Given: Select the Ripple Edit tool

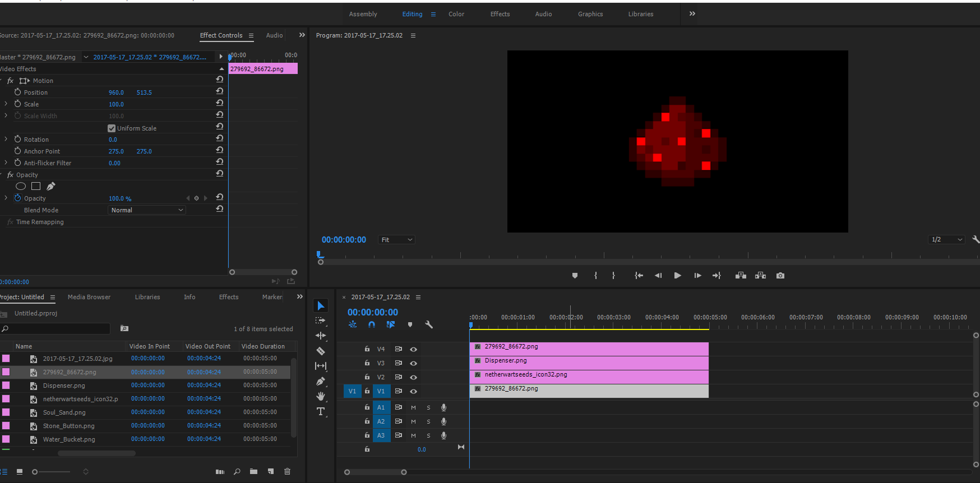Looking at the screenshot, I should [x=321, y=336].
